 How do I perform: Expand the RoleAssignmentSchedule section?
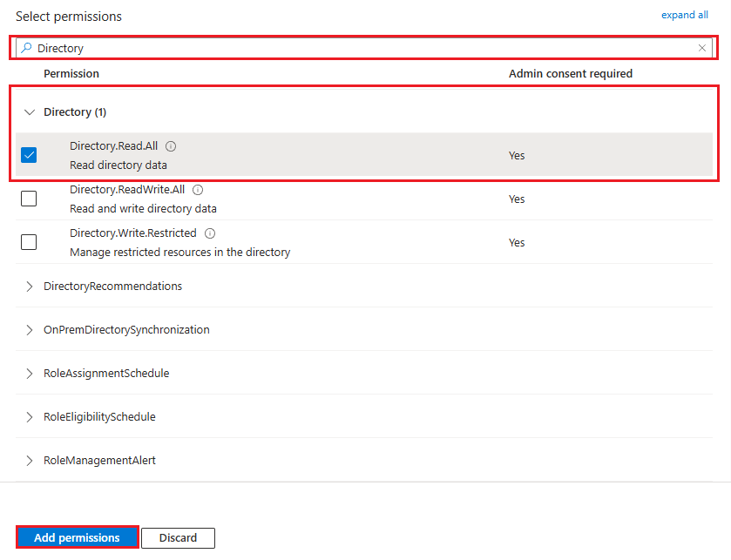coord(30,374)
